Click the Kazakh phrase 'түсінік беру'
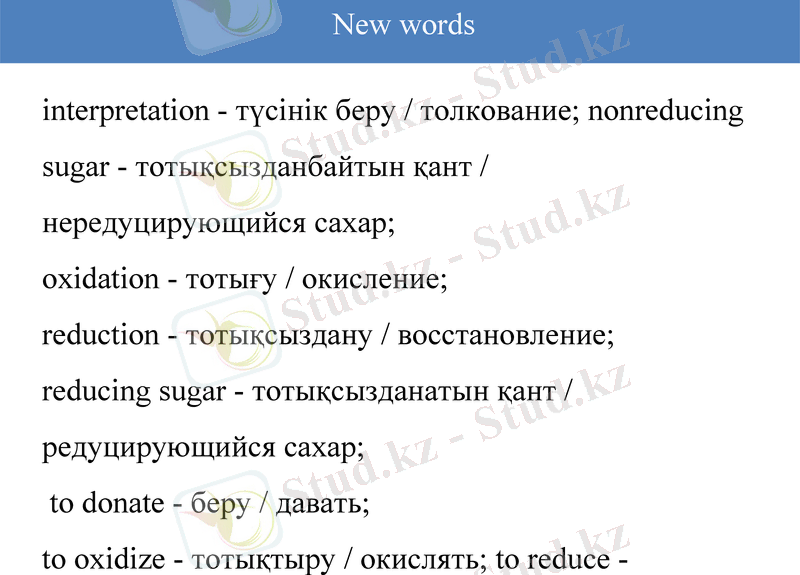The width and height of the screenshot is (800, 575). pos(315,112)
